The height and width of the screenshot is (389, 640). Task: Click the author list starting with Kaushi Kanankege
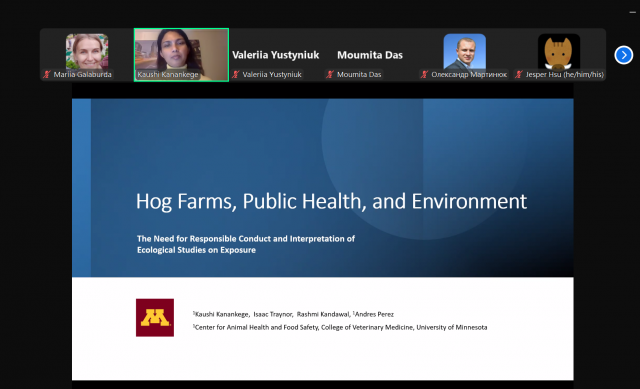[293, 314]
